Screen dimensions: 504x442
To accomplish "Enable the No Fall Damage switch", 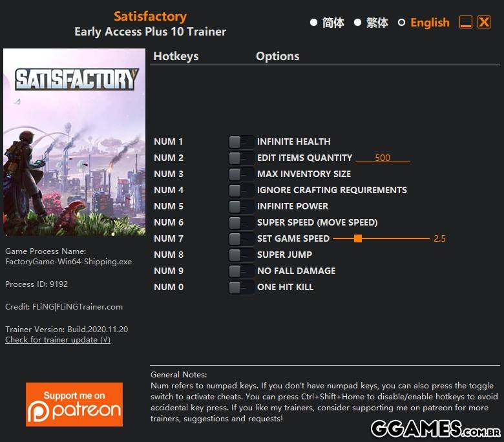I will 241,271.
